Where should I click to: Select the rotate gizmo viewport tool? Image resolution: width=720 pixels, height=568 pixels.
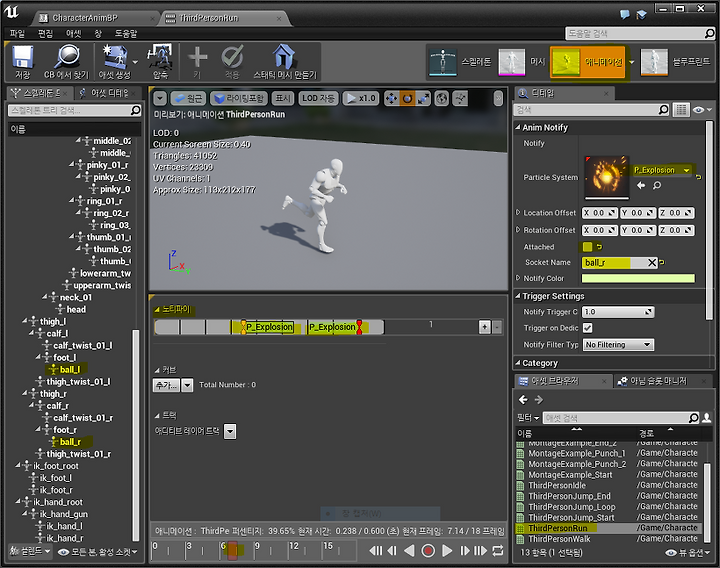coord(407,98)
